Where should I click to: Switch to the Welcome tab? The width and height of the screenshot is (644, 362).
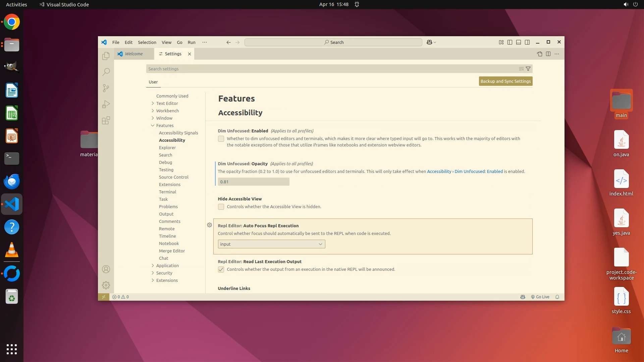pos(134,54)
